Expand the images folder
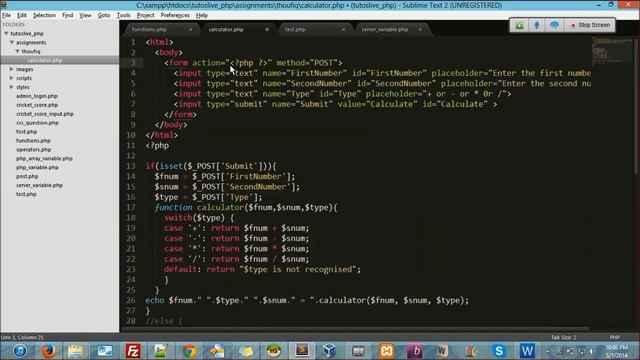Image resolution: width=640 pixels, height=360 pixels. click(x=11, y=69)
